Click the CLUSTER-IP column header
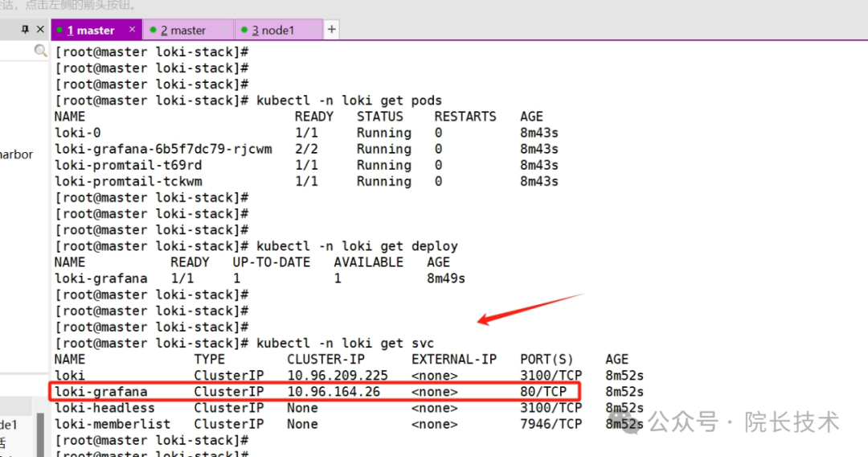The image size is (868, 457). point(326,359)
